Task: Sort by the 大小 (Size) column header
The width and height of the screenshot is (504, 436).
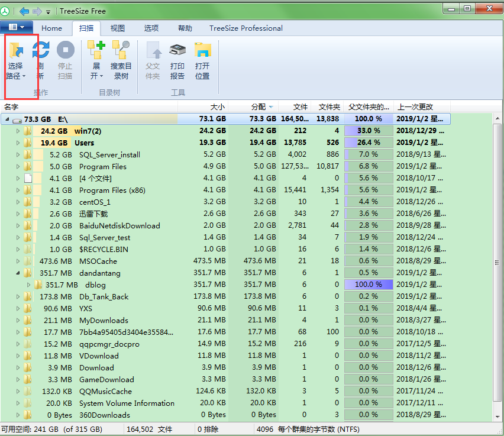Action: [217, 107]
